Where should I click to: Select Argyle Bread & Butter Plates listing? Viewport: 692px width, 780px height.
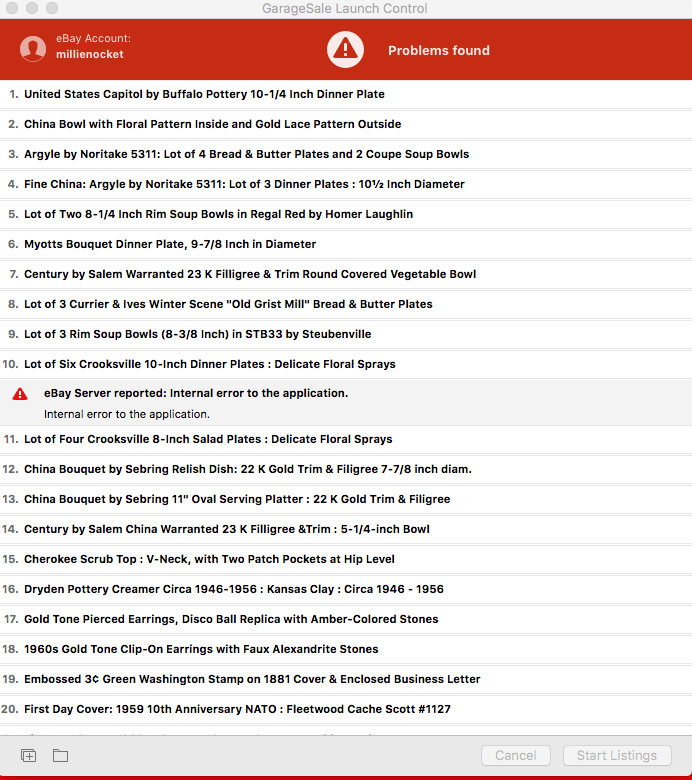point(346,154)
